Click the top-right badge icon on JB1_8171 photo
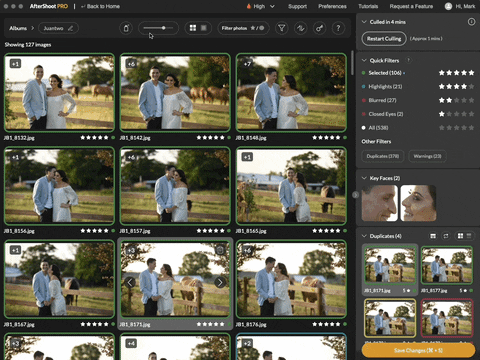 coord(220,250)
